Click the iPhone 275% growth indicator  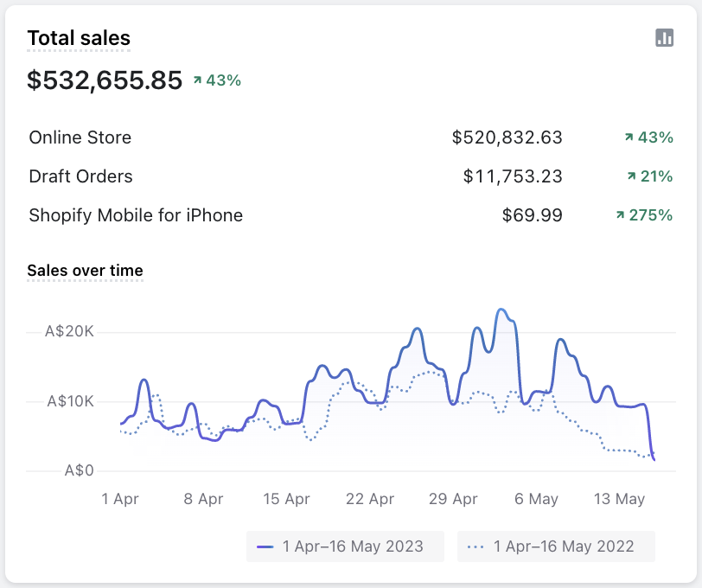coord(644,215)
